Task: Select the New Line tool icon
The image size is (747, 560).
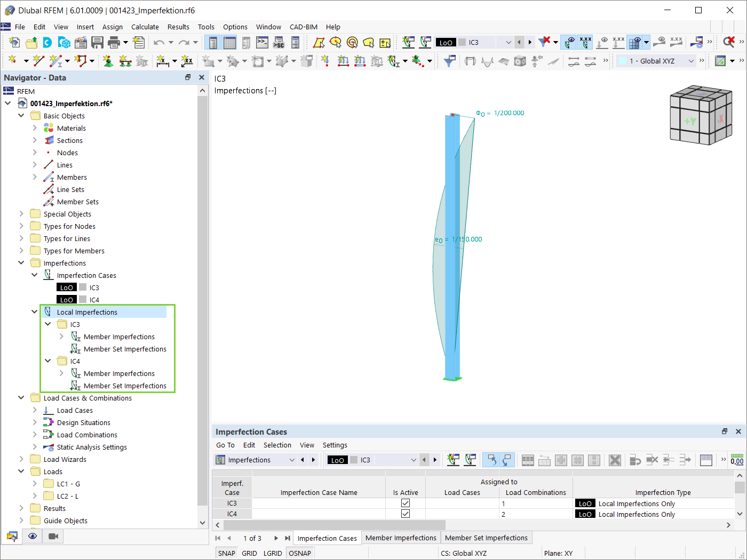Action: (37, 61)
